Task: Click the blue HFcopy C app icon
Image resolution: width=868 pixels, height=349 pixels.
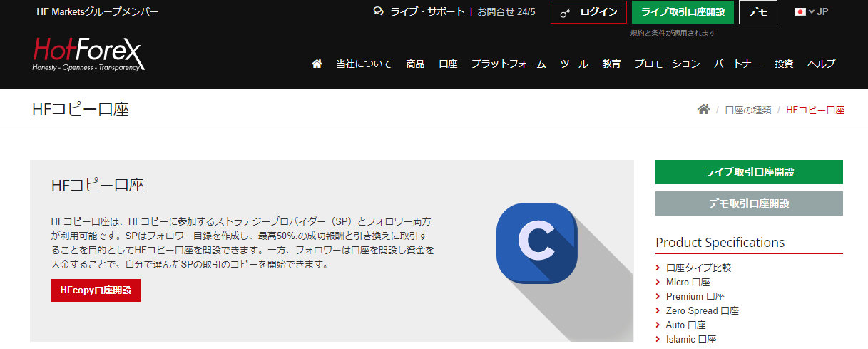Action: coord(536,243)
